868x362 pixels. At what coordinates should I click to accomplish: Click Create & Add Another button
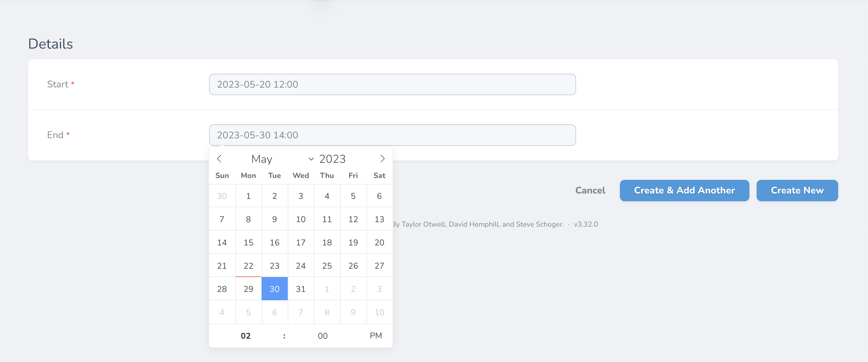tap(684, 190)
